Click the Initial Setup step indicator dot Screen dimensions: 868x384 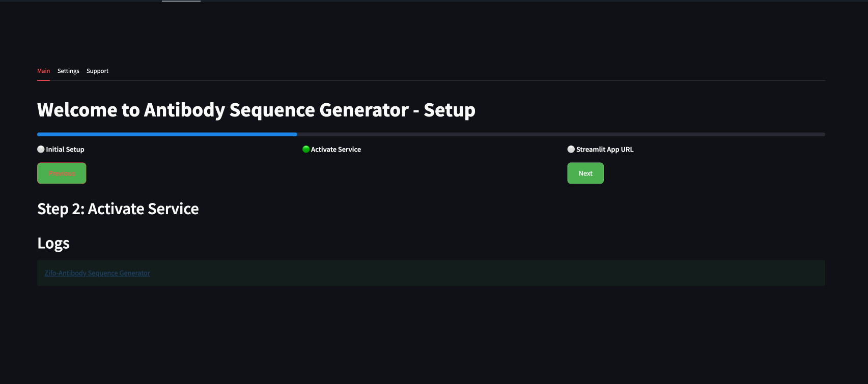(x=40, y=149)
